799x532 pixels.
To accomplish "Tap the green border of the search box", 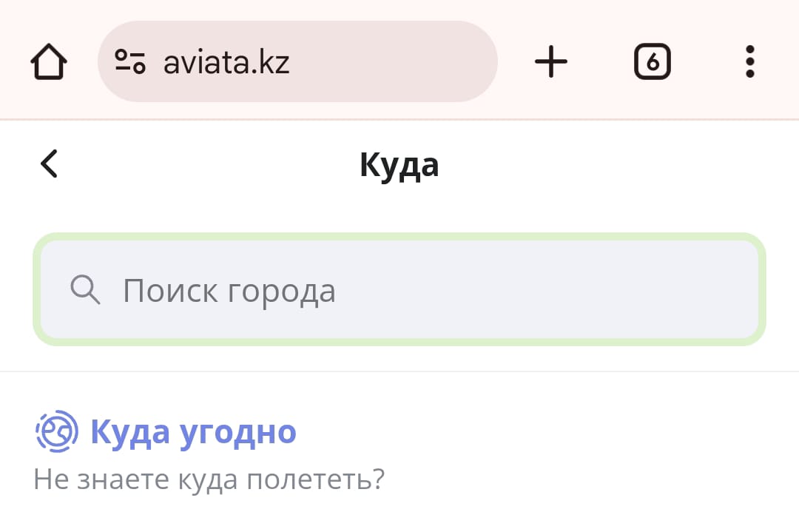I will point(399,236).
